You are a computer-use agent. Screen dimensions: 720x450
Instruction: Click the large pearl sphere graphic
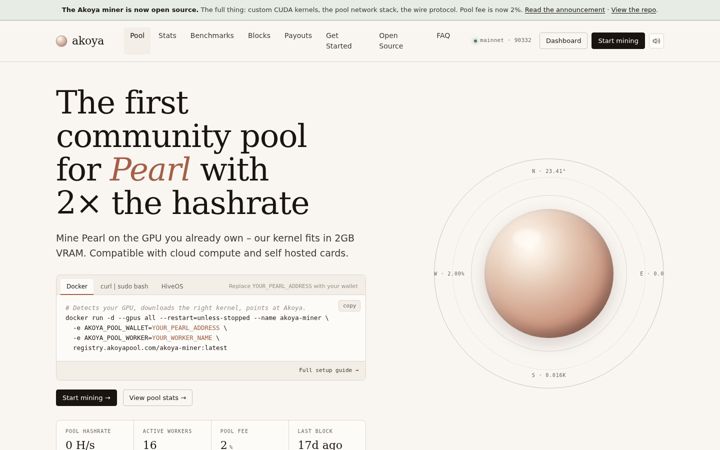tap(549, 273)
